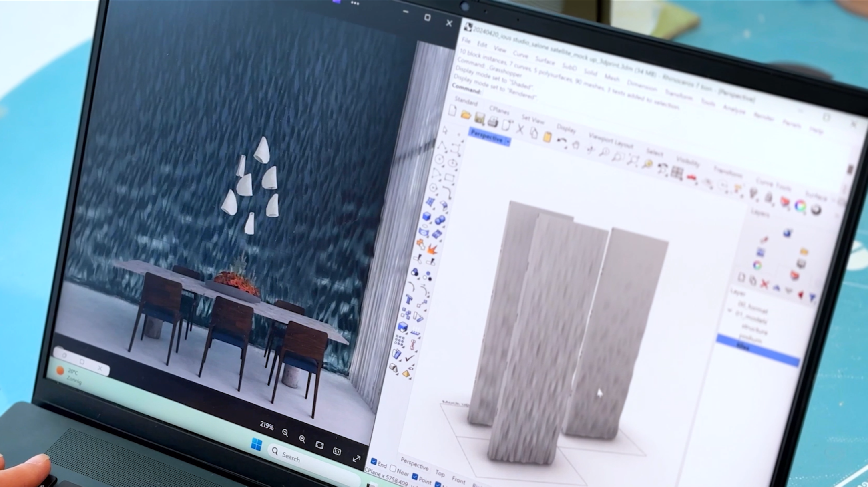
Task: Delete layer with the red X icon
Action: pyautogui.click(x=765, y=284)
